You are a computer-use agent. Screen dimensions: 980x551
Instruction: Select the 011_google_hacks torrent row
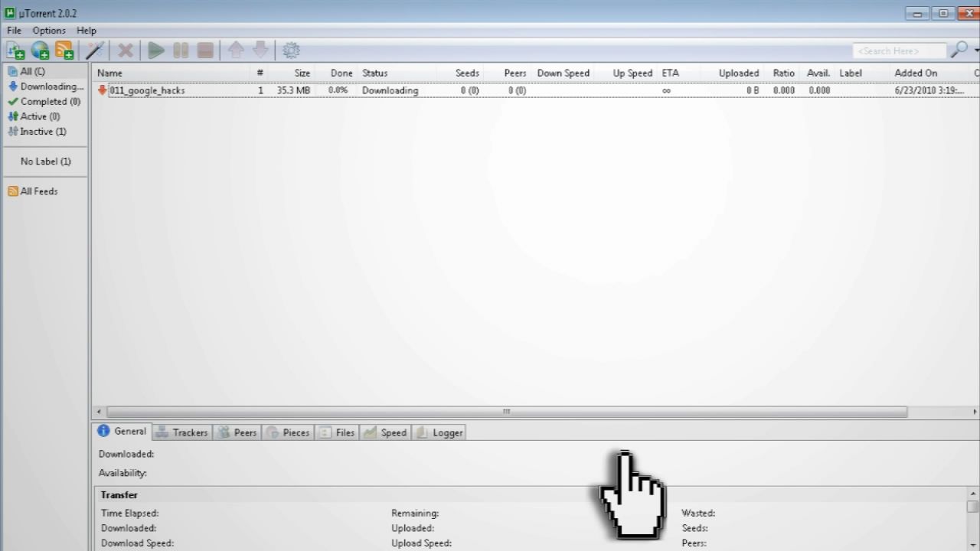[147, 90]
